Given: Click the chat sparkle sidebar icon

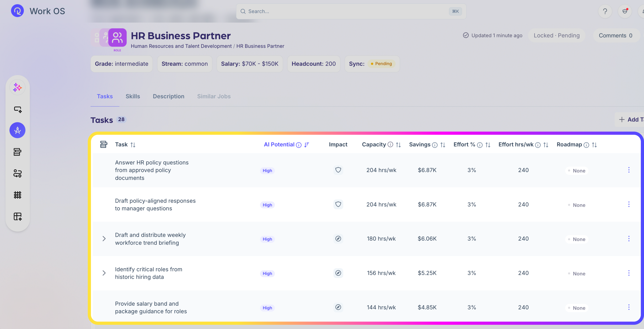Looking at the screenshot, I should [18, 109].
